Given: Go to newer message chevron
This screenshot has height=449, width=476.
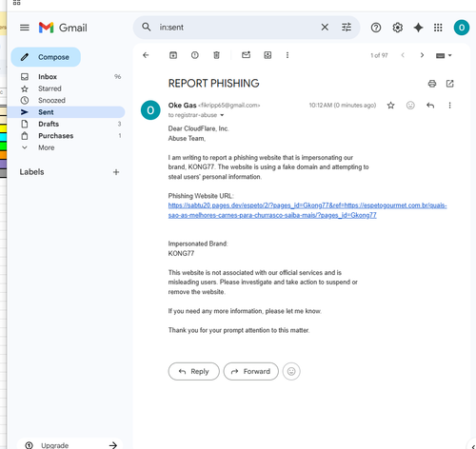Looking at the screenshot, I should (x=403, y=55).
